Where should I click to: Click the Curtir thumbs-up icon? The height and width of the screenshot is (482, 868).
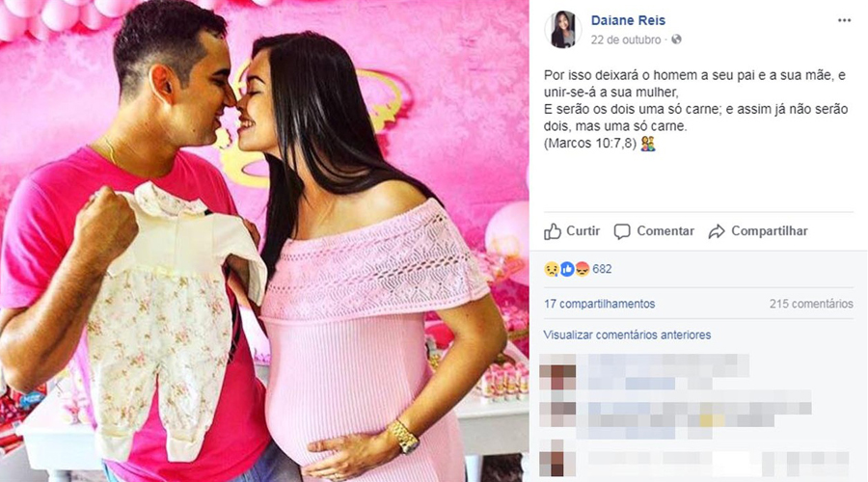[553, 231]
